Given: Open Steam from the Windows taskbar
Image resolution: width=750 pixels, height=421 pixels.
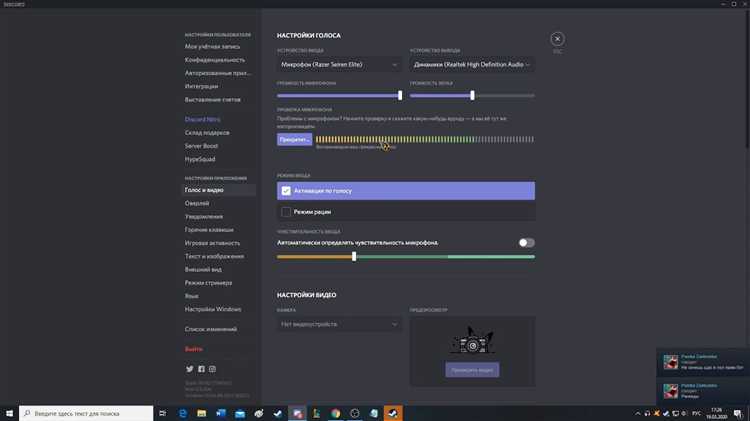Looking at the screenshot, I should 394,413.
